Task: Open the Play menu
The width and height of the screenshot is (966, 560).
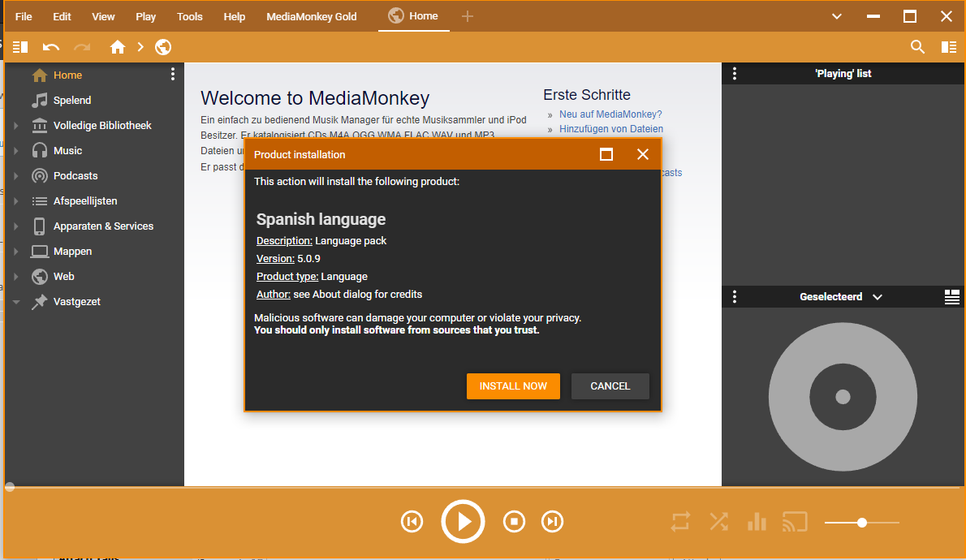Action: (146, 16)
